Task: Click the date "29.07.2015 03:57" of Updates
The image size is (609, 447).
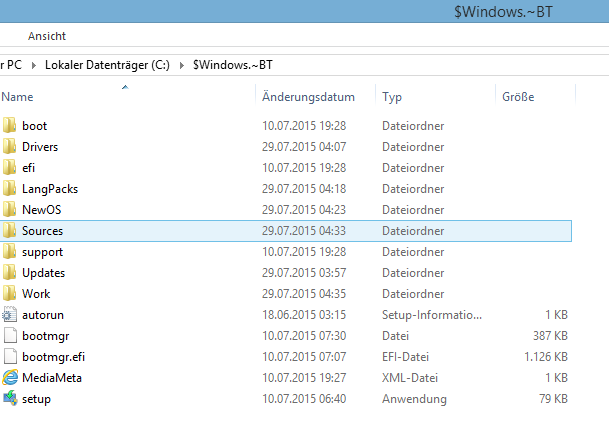Action: pyautogui.click(x=304, y=273)
